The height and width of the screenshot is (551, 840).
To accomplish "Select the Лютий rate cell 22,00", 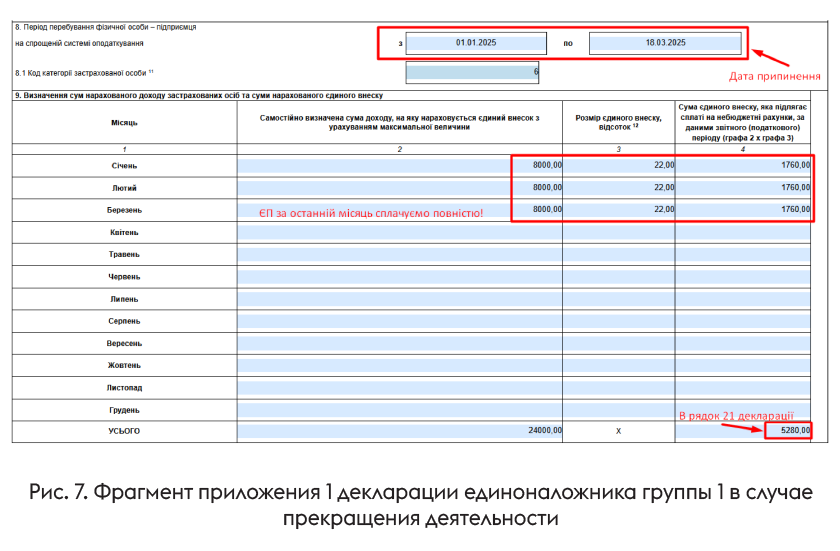I will (x=619, y=187).
